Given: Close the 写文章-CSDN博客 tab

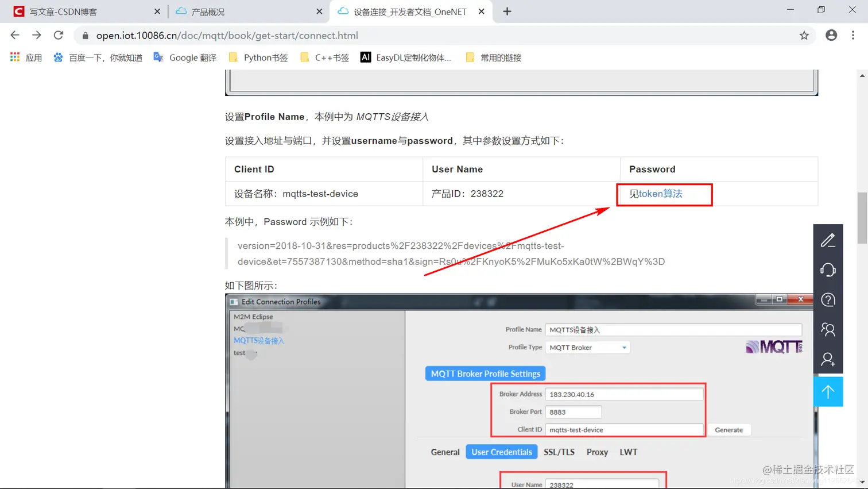Looking at the screenshot, I should click(157, 11).
